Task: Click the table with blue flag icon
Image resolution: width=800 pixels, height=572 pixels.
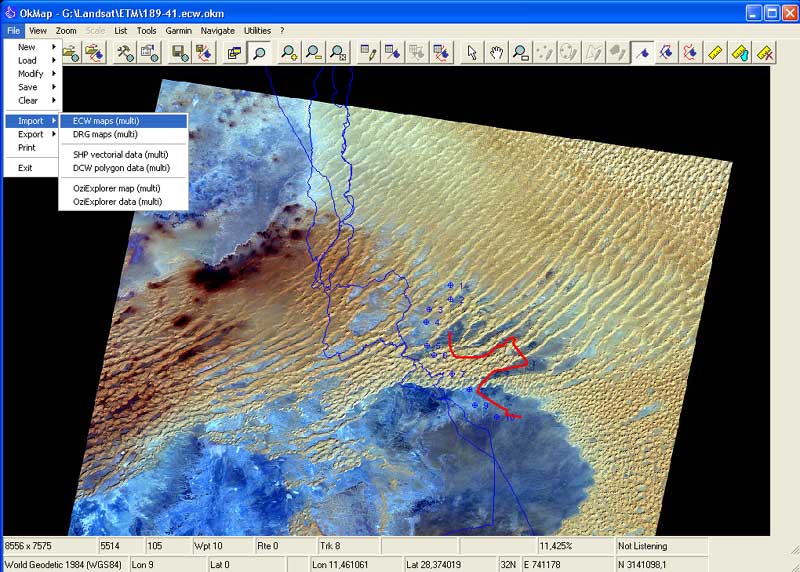Action: [392, 53]
